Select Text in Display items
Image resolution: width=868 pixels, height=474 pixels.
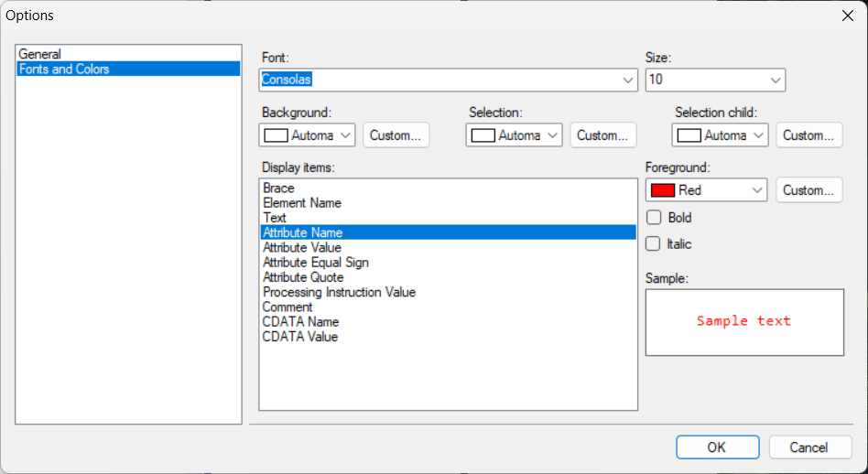(x=448, y=218)
